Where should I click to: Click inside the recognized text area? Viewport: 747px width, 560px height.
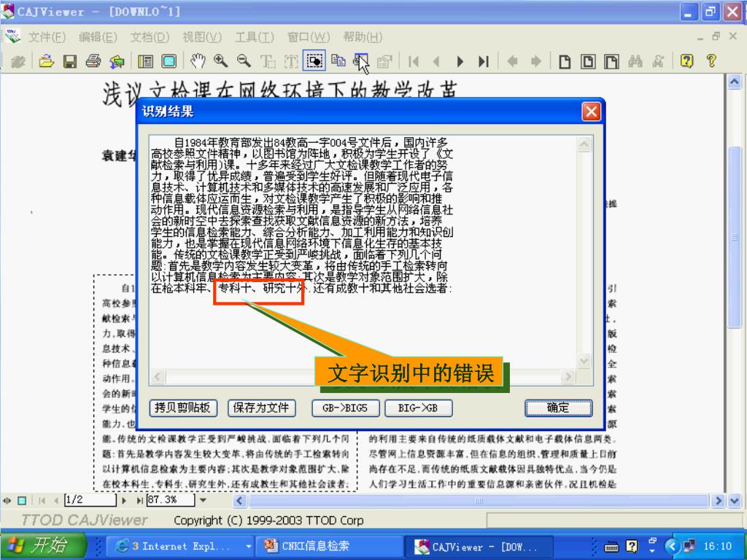click(x=362, y=252)
